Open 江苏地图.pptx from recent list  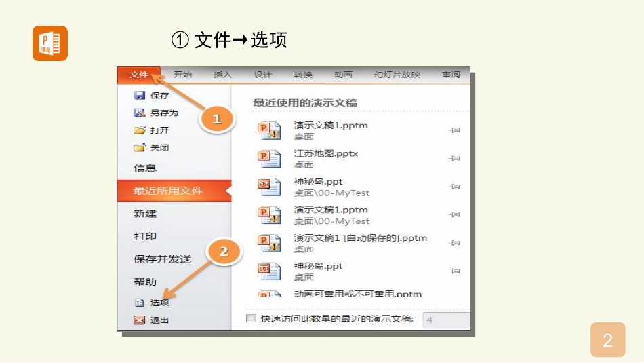click(325, 153)
